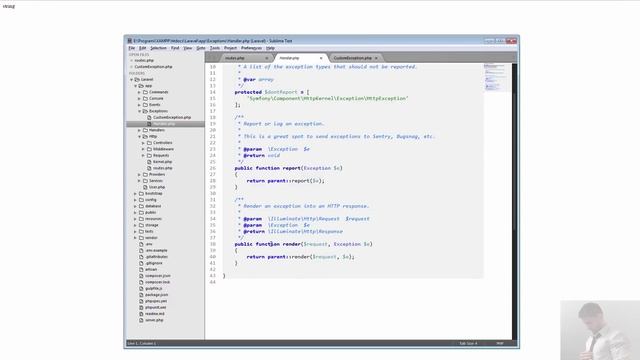This screenshot has height=360, width=640.
Task: Click the PHP syntax selector in status bar
Action: click(x=500, y=343)
